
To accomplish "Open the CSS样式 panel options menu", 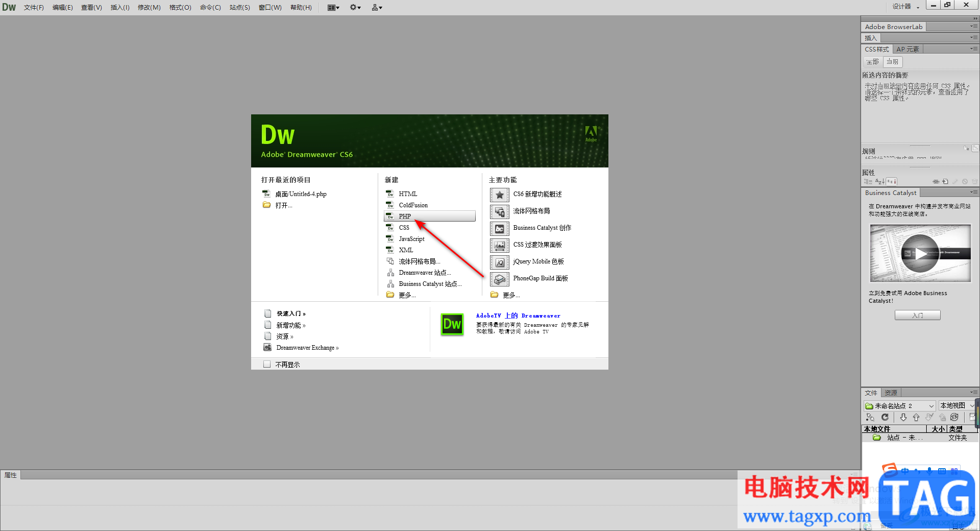I will [974, 49].
